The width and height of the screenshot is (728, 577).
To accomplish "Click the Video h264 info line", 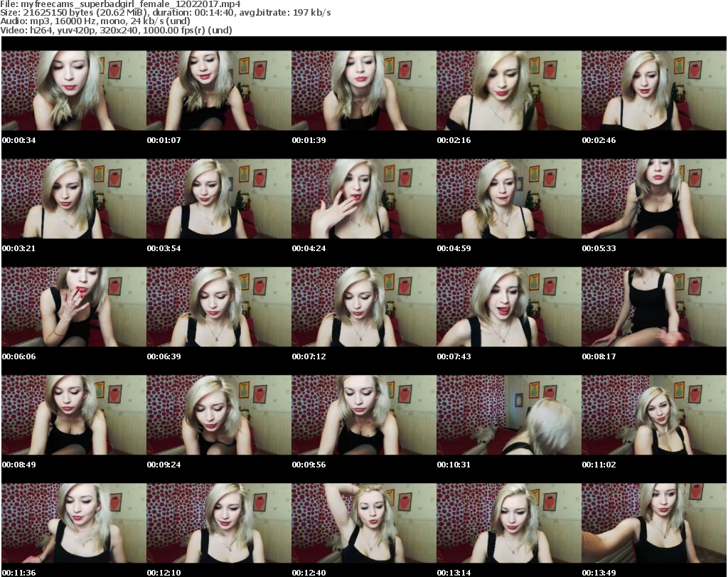I will [x=116, y=30].
